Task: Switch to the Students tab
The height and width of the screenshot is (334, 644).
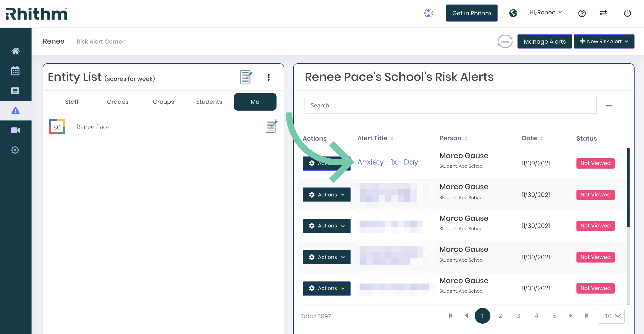Action: 209,102
